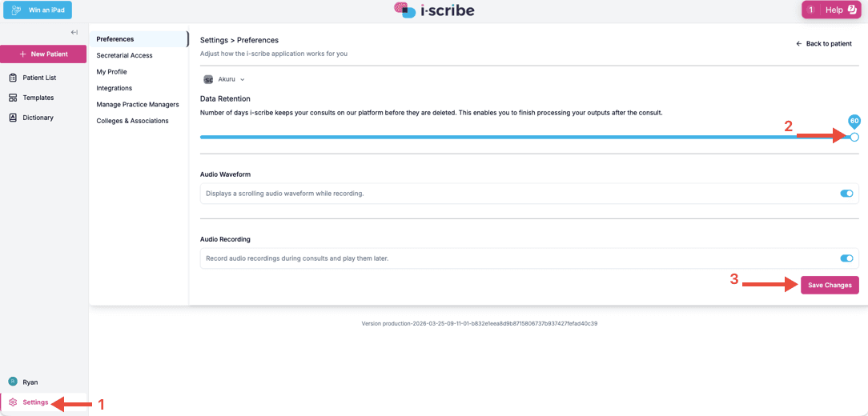Click the New Patient button
Screen dimensions: 868x416
point(43,54)
